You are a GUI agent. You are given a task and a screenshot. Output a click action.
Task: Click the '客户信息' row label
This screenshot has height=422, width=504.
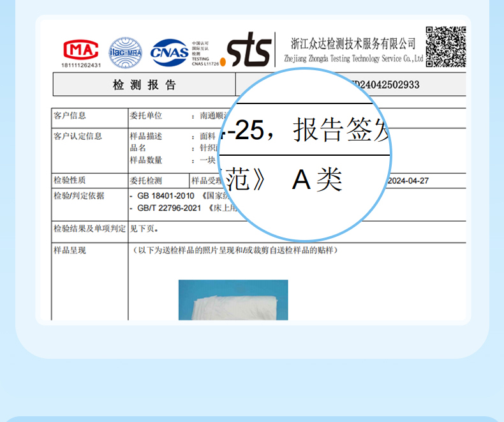tap(70, 116)
